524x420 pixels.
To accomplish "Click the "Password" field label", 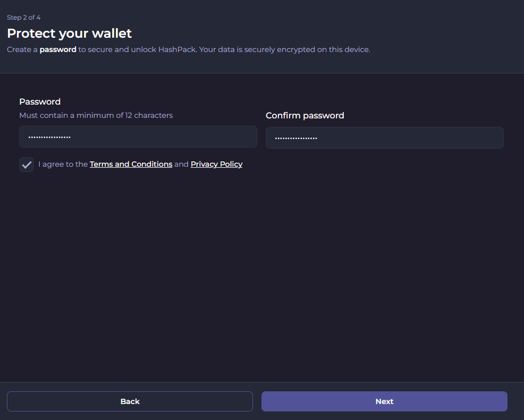I will pos(40,102).
